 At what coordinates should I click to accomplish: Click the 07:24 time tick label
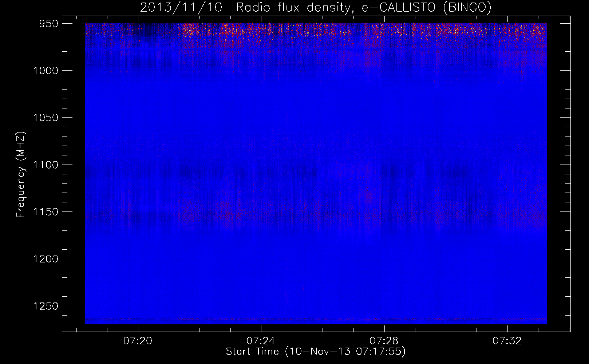(x=261, y=341)
